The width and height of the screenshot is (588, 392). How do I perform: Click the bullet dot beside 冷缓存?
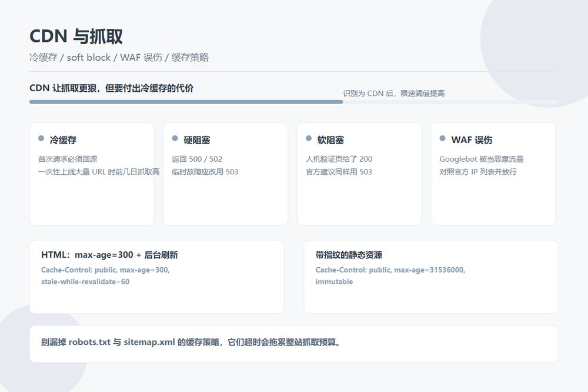click(41, 138)
